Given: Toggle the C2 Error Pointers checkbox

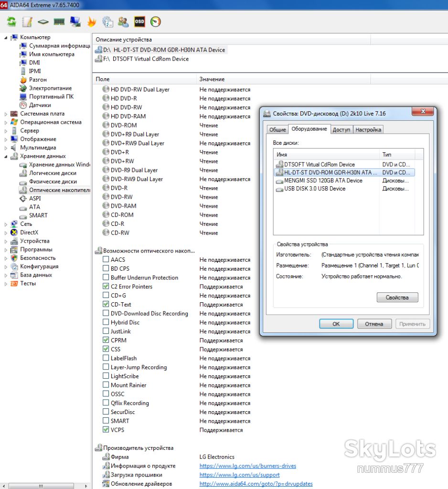Looking at the screenshot, I should click(x=106, y=286).
